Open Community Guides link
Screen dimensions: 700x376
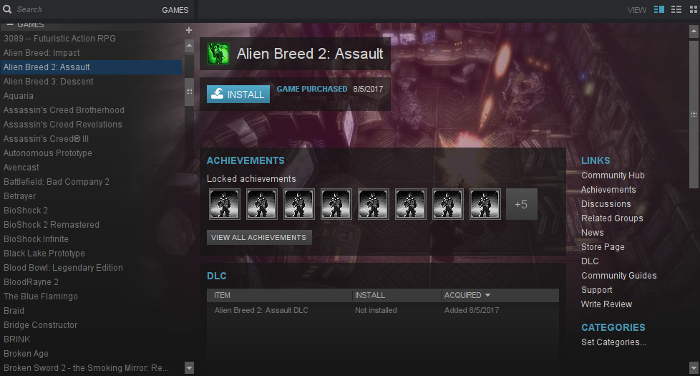point(619,276)
